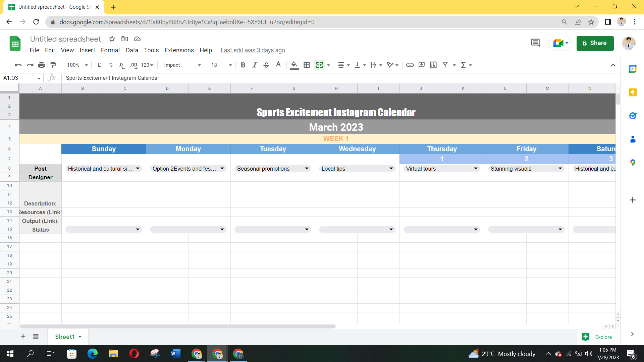This screenshot has height=362, width=644.
Task: Click the formula bar text
Action: point(112,78)
